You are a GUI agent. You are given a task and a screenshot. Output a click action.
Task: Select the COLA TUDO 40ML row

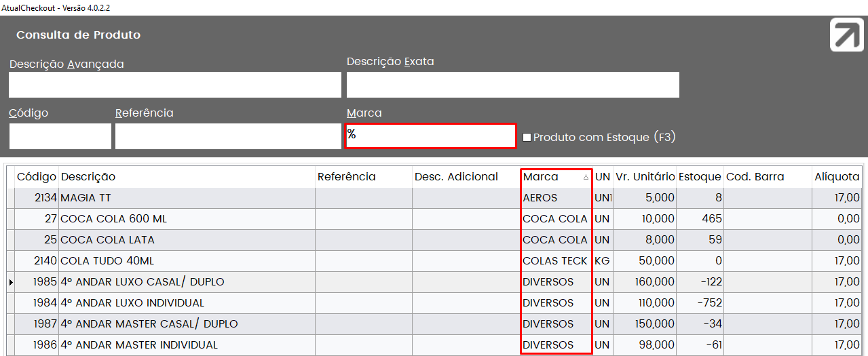click(434, 261)
